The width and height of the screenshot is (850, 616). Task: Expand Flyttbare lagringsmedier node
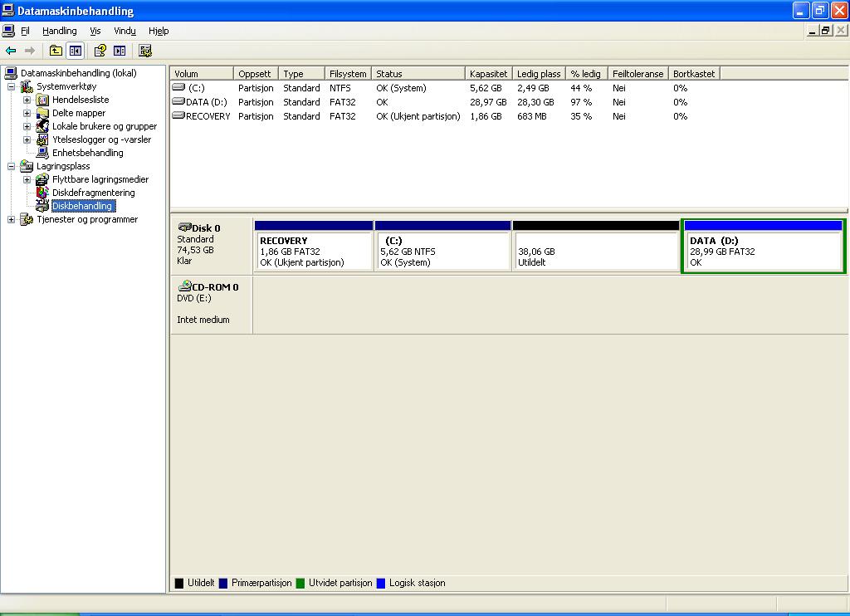[27, 179]
